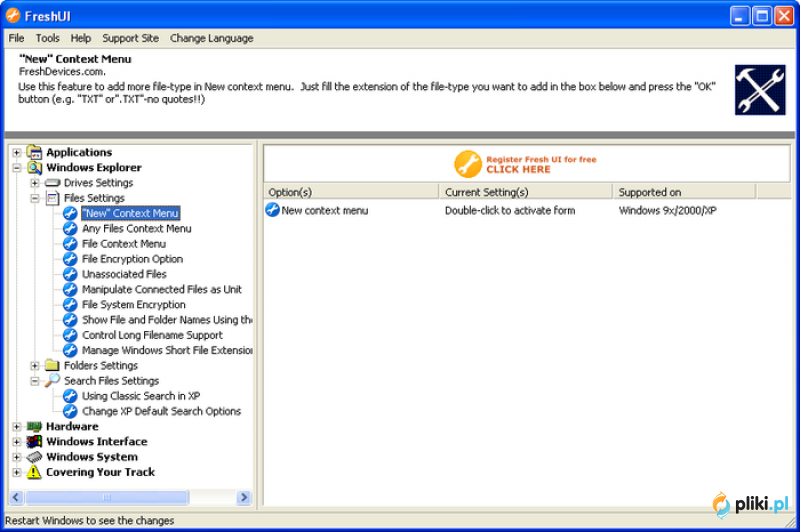800x532 pixels.
Task: Click icon beside Unassociated Files
Action: pyautogui.click(x=70, y=274)
